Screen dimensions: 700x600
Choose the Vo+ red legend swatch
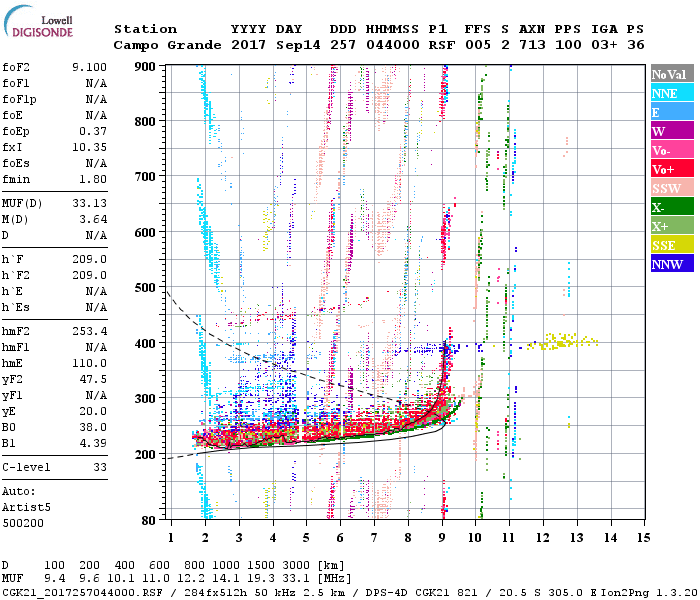pyautogui.click(x=672, y=169)
